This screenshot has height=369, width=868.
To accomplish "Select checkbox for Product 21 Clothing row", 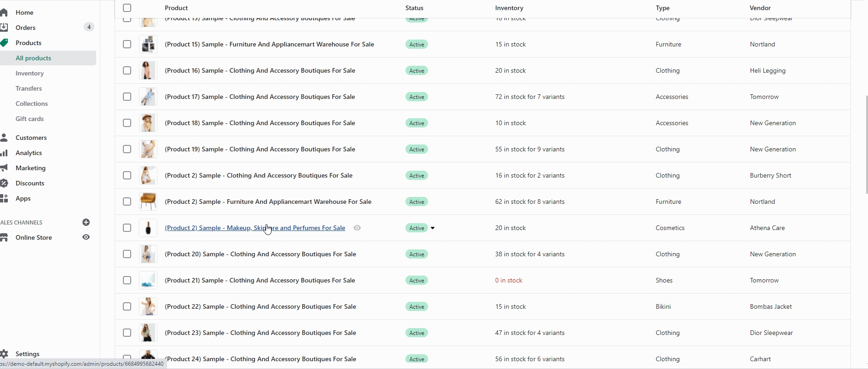I will [127, 280].
